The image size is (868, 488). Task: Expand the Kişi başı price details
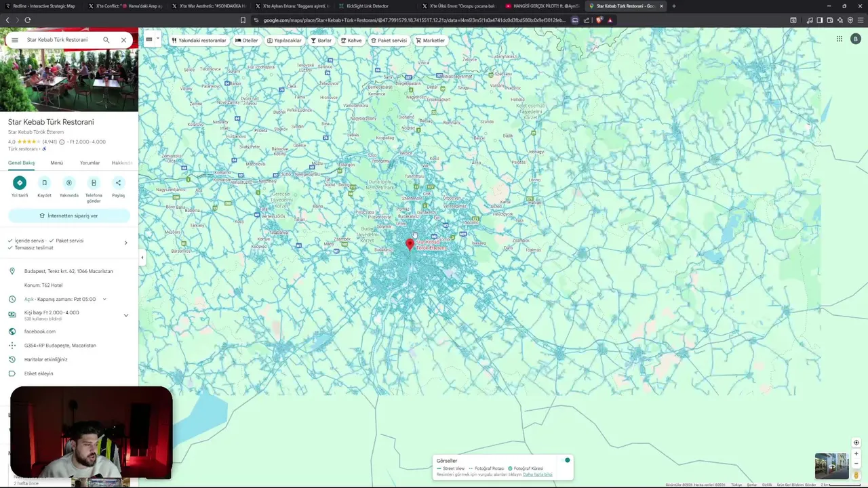coord(125,315)
